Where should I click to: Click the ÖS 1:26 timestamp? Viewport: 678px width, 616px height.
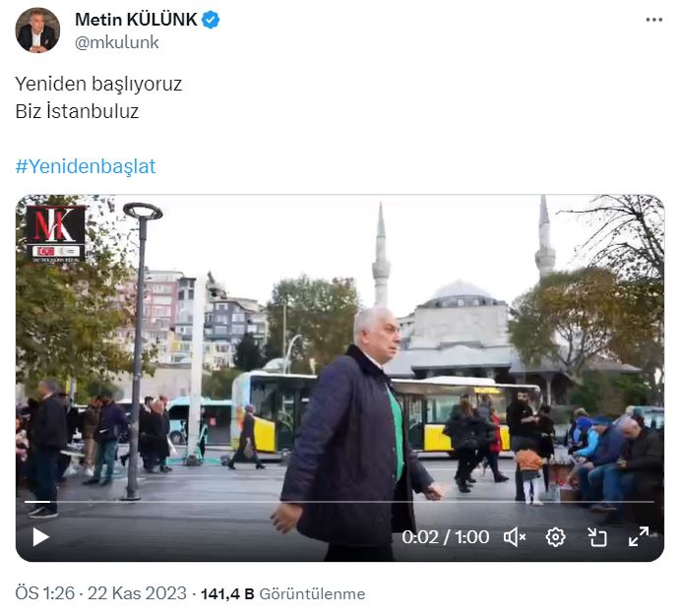45,593
